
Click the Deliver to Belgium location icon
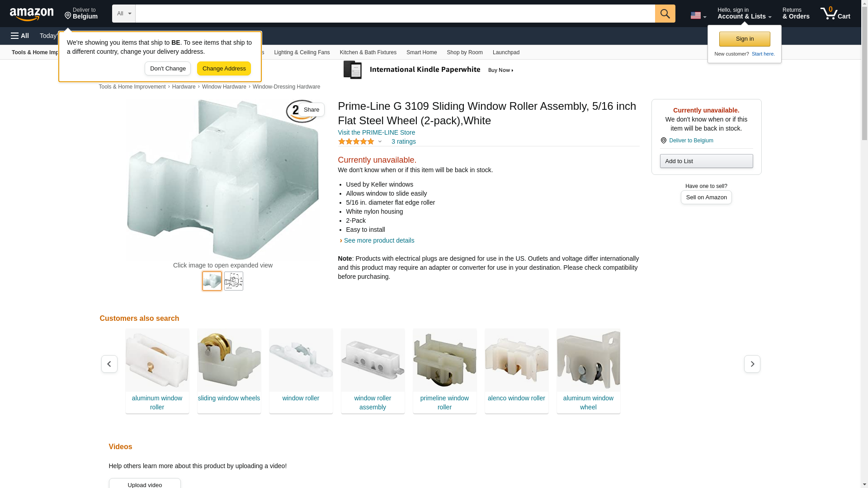point(68,16)
